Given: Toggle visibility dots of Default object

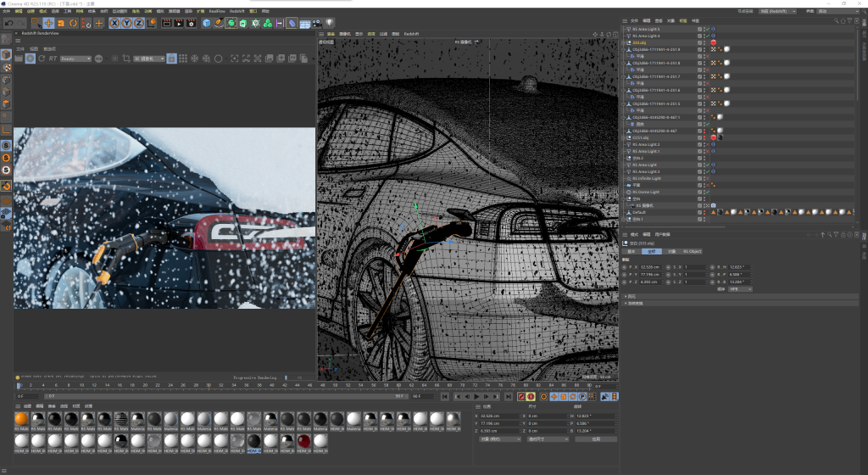Looking at the screenshot, I should click(704, 212).
